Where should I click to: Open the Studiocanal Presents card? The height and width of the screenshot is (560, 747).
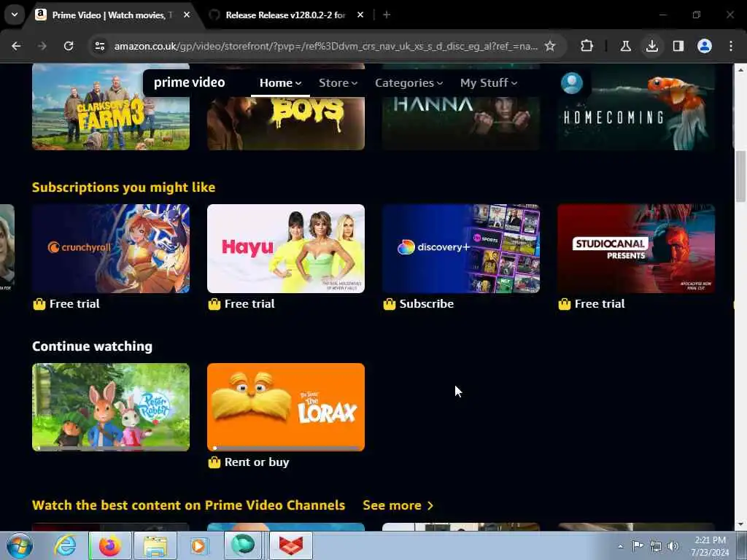636,249
